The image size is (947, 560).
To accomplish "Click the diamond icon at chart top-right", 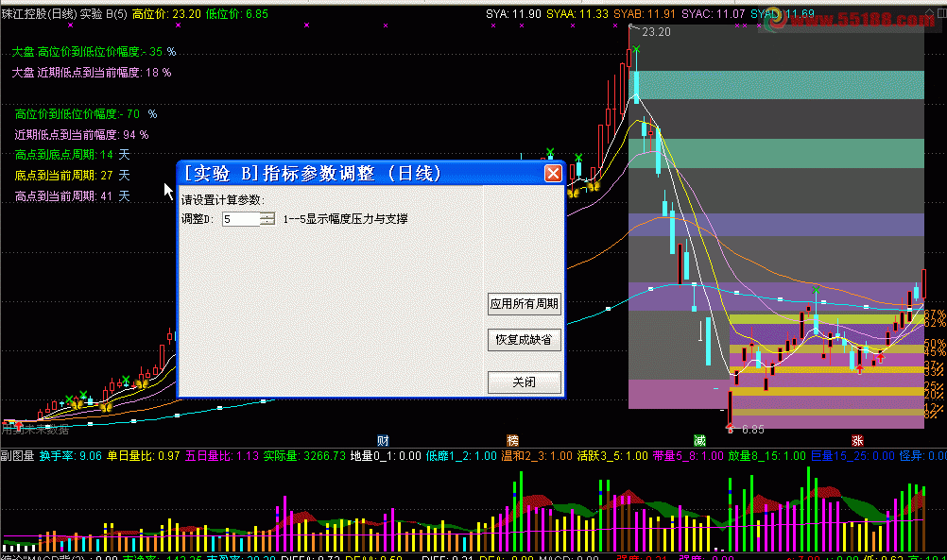I will (929, 12).
